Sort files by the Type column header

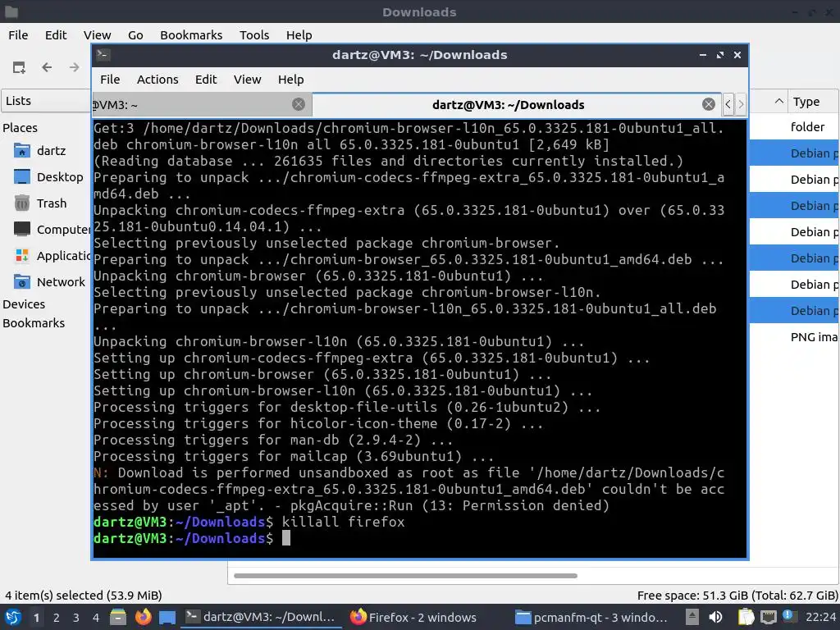point(813,101)
